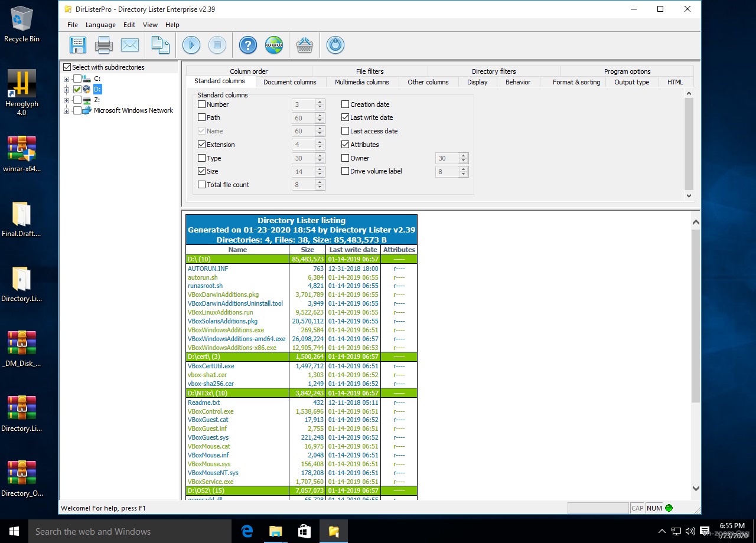Enable the Path column checkbox
This screenshot has height=543, width=756.
(x=201, y=117)
